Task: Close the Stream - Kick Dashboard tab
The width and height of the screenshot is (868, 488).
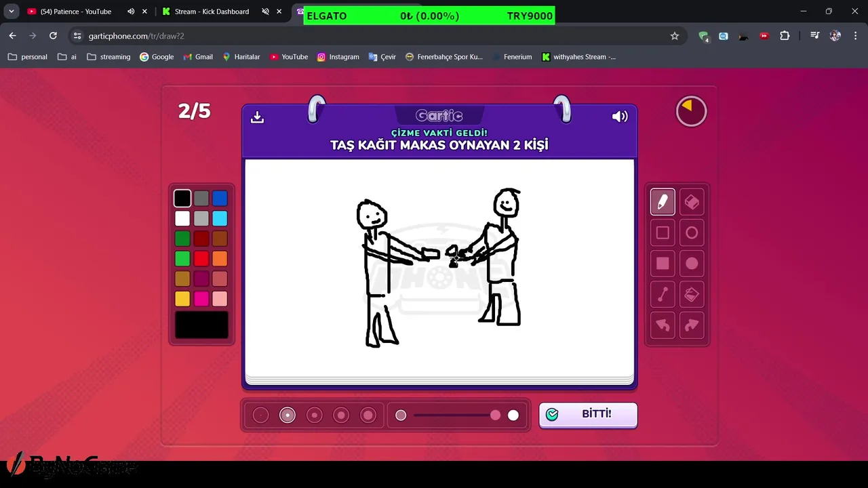Action: (279, 12)
